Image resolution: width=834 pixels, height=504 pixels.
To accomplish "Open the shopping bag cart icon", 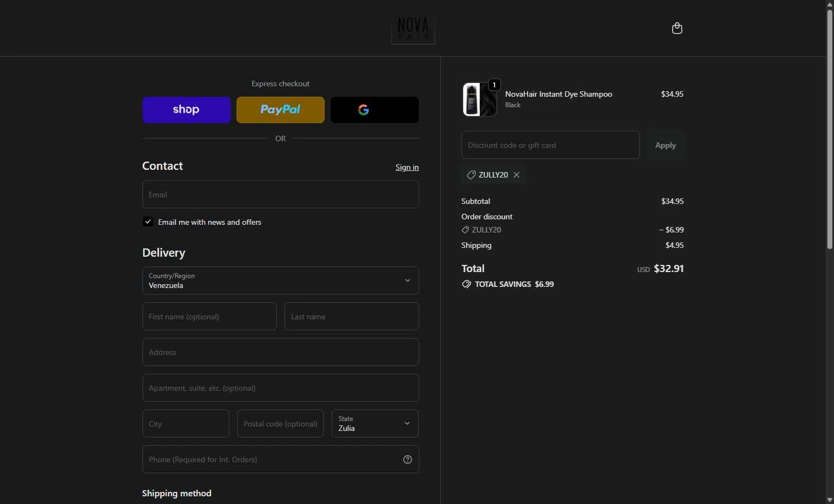I will pyautogui.click(x=677, y=28).
